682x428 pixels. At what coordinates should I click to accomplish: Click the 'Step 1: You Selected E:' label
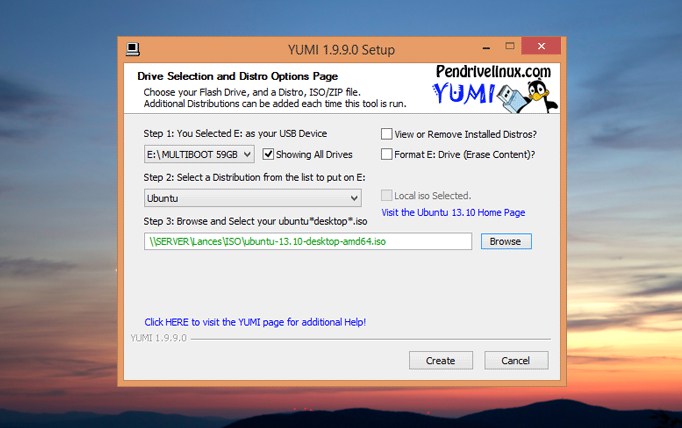coord(235,134)
